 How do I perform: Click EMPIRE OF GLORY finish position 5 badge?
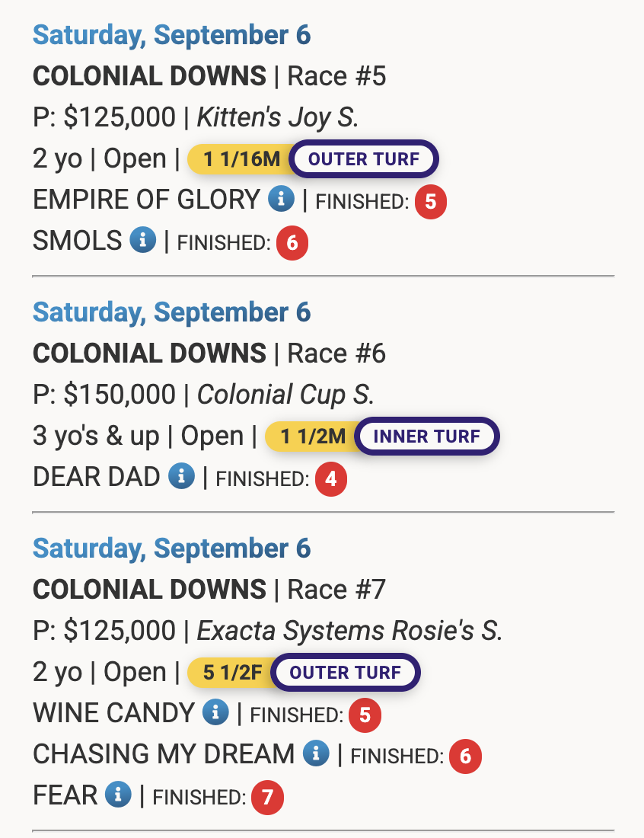click(431, 202)
